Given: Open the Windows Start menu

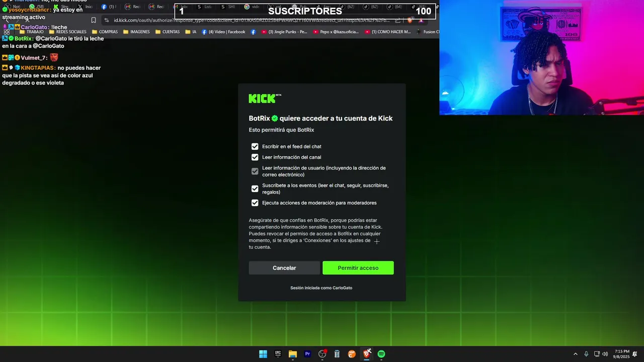Looking at the screenshot, I should point(263,354).
